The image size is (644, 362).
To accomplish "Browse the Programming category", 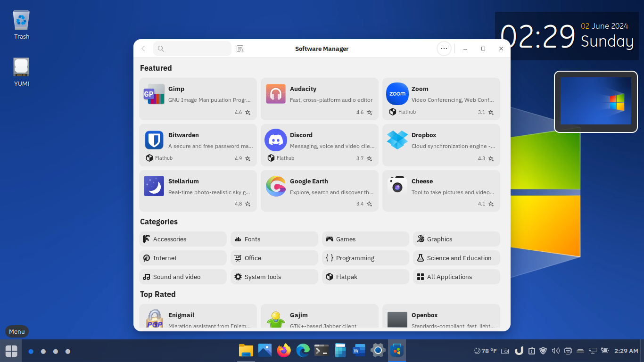I will point(365,258).
